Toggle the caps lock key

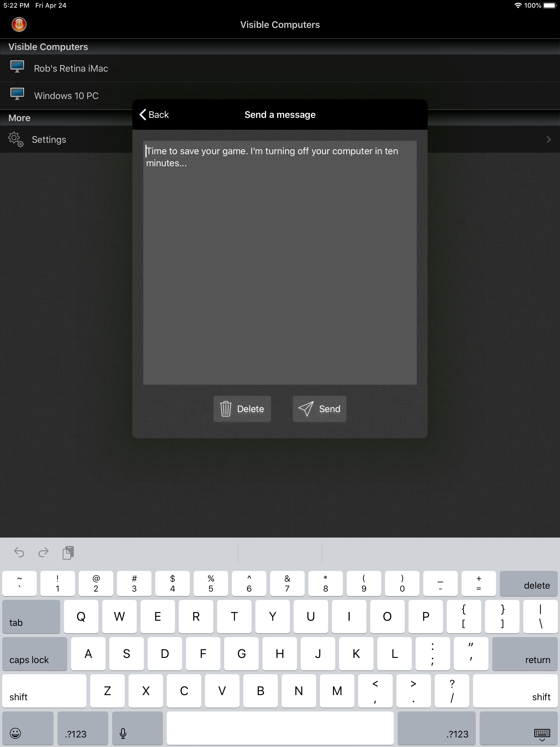click(x=34, y=654)
